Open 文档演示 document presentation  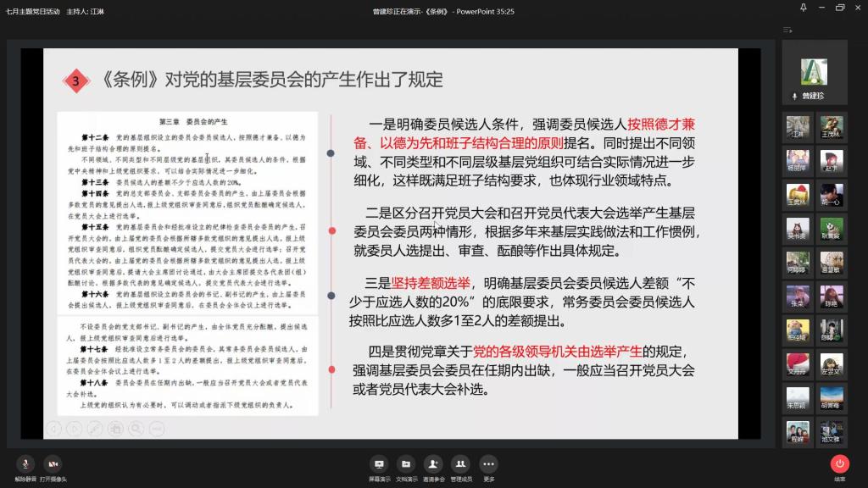point(406,464)
